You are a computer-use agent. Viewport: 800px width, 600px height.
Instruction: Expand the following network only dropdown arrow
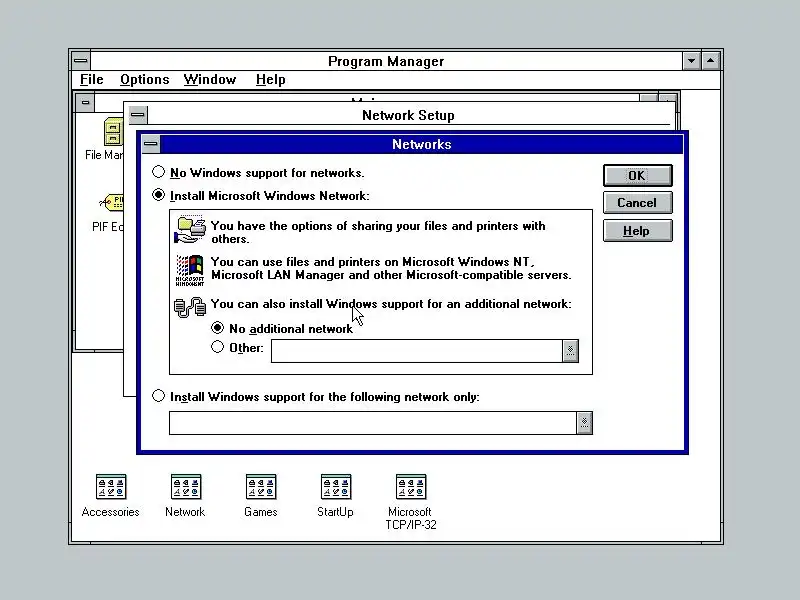(x=584, y=423)
